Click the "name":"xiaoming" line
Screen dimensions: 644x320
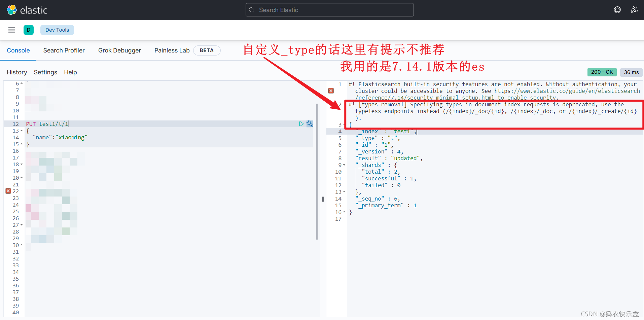click(60, 137)
